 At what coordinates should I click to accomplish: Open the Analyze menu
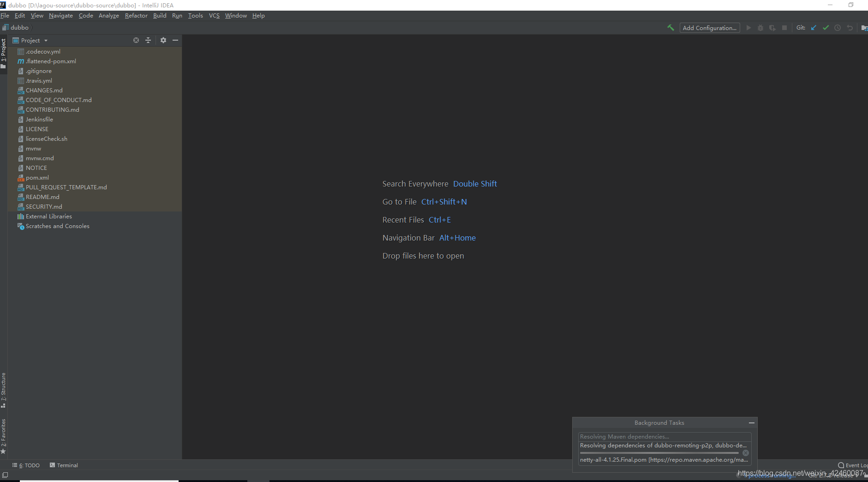click(109, 16)
